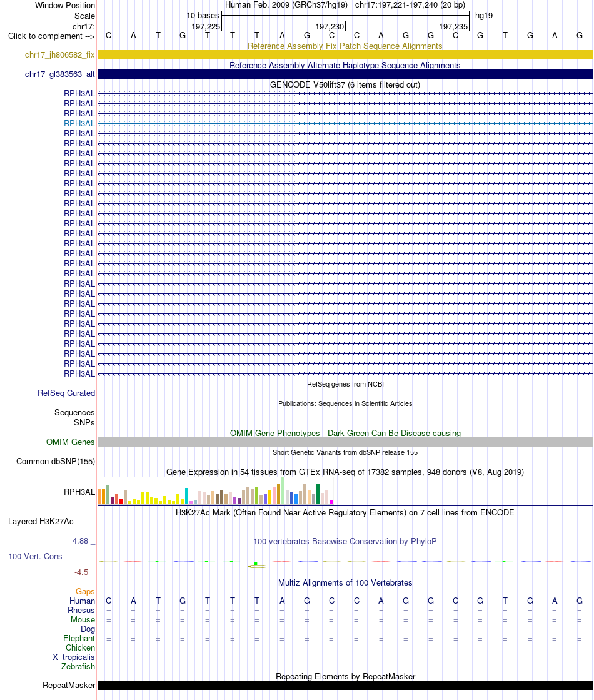
Task: Click the RepeatMasker track label
Action: pos(69,685)
